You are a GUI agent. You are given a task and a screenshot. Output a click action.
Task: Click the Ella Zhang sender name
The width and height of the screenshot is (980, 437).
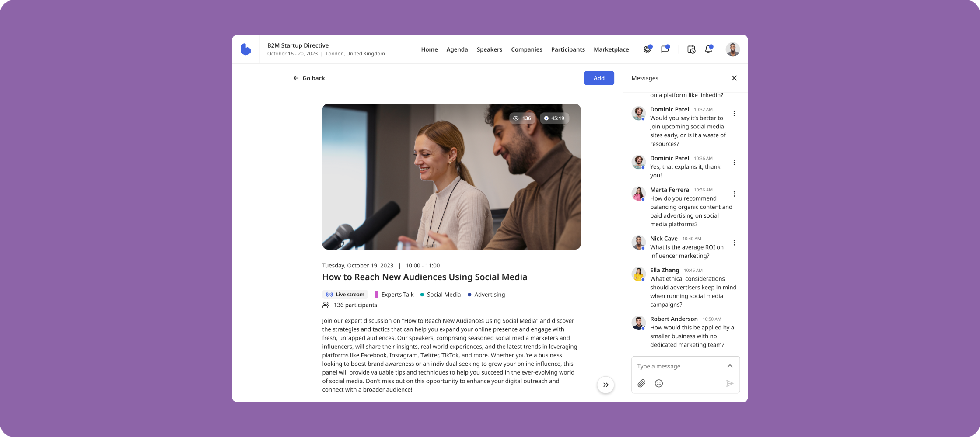pos(665,270)
